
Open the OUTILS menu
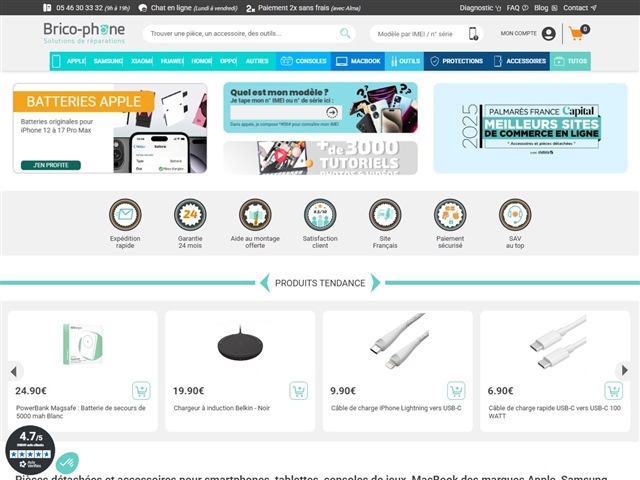(x=404, y=61)
